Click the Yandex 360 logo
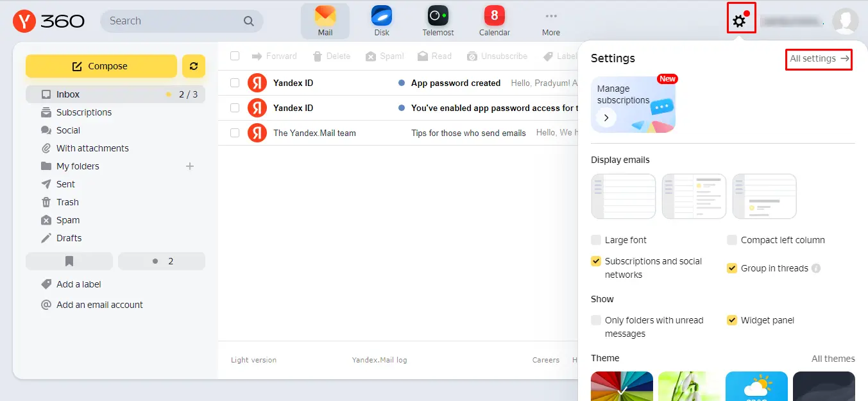This screenshot has width=868, height=401. (x=49, y=21)
